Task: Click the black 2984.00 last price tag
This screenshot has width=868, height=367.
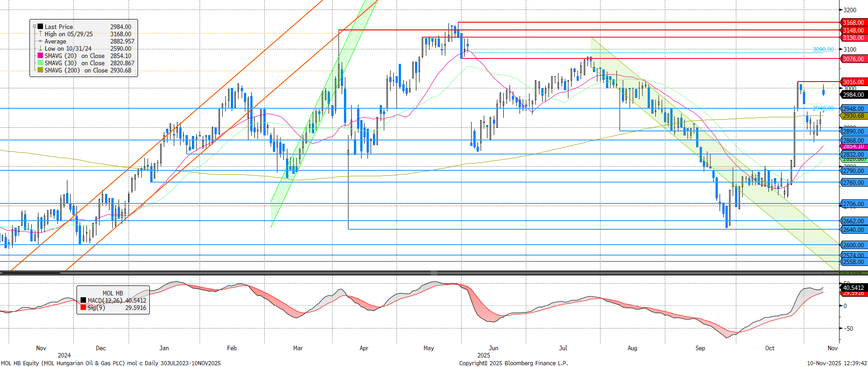Action: [x=853, y=95]
